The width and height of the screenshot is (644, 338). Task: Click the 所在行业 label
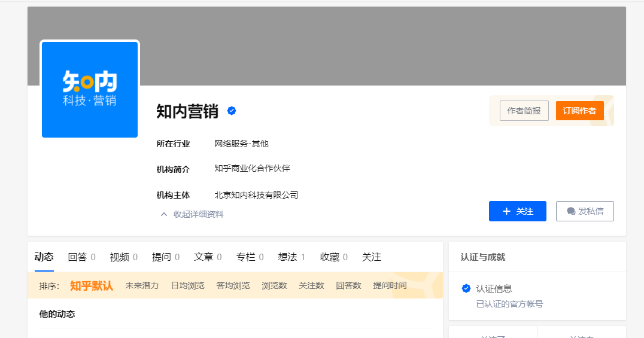173,144
